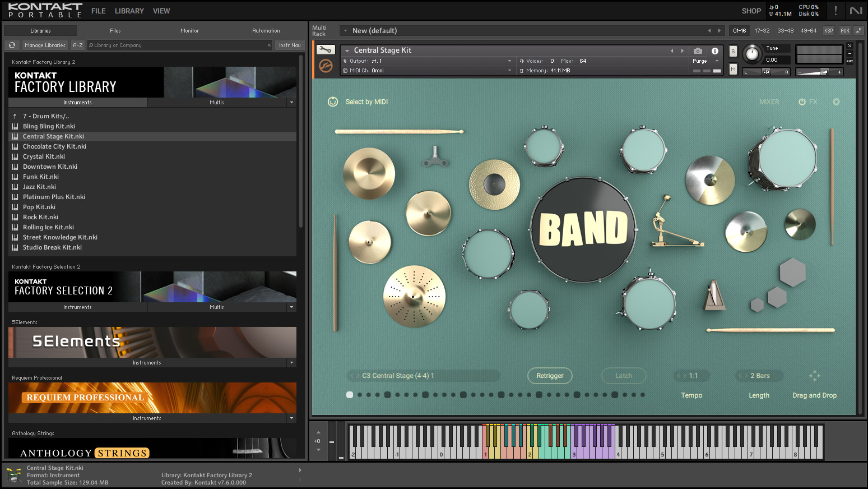The width and height of the screenshot is (868, 489).
Task: Go to next multi rack preset
Action: pyautogui.click(x=720, y=31)
